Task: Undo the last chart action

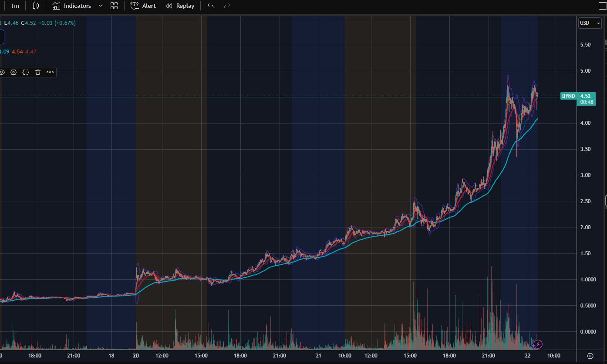Action: [211, 6]
